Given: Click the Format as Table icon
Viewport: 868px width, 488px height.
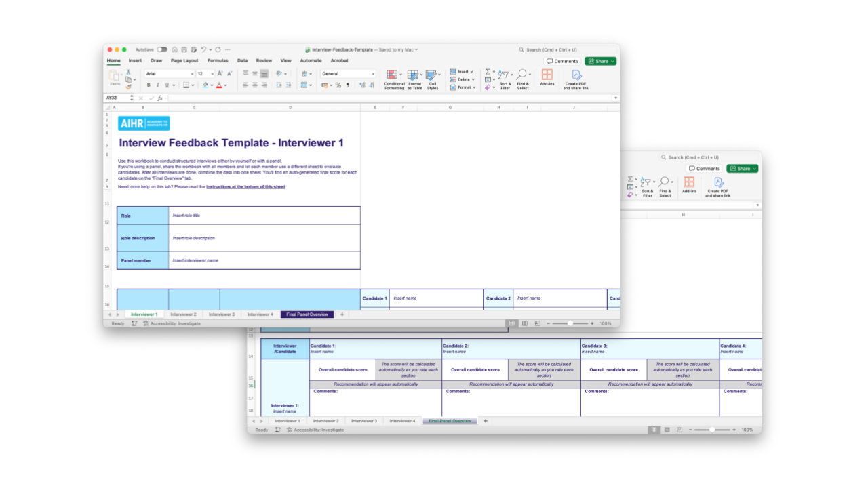Looking at the screenshot, I should (x=414, y=76).
